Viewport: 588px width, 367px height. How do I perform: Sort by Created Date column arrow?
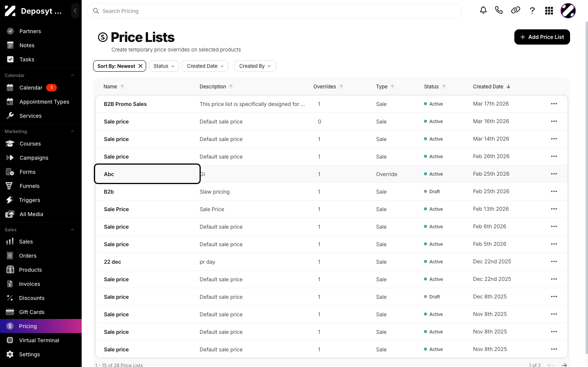click(x=509, y=87)
